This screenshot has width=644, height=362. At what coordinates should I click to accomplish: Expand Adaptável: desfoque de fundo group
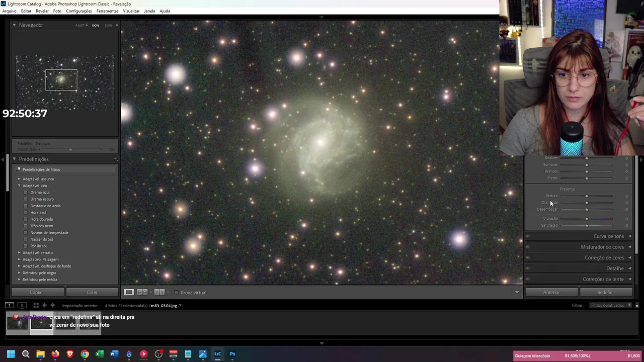19,266
